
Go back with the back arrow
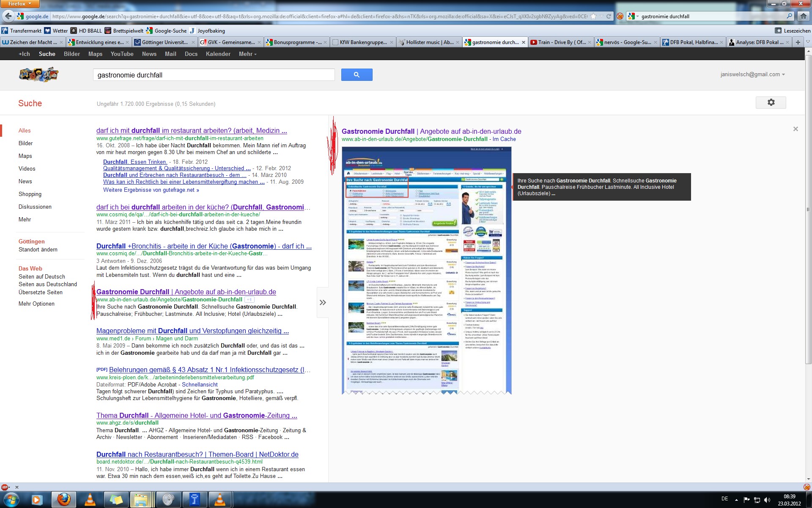coord(8,17)
